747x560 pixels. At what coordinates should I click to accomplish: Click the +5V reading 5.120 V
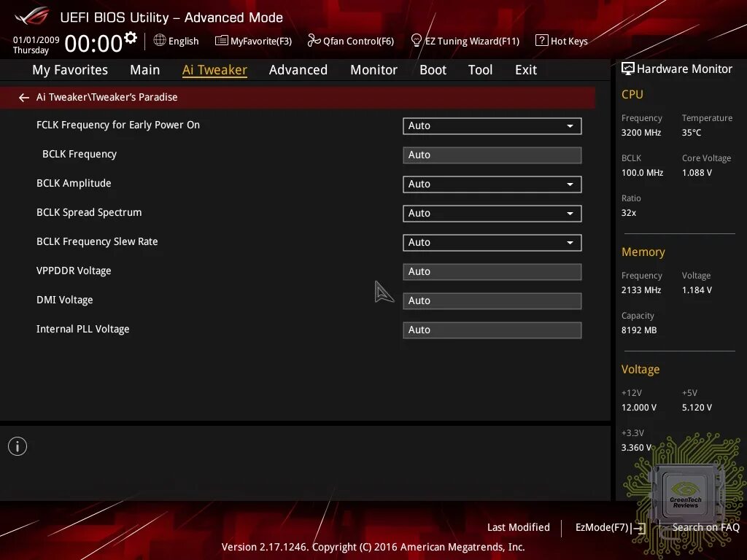(x=697, y=408)
